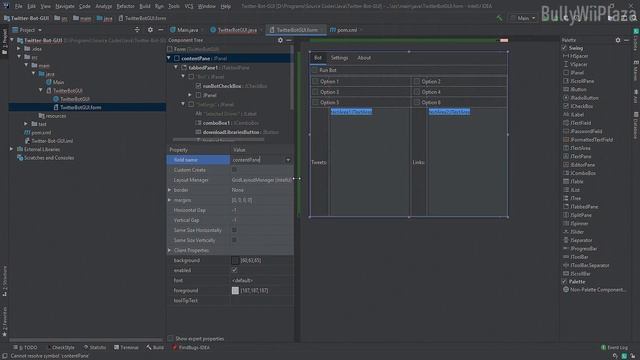
Task: Open the Terminal tool window
Action: pyautogui.click(x=126, y=348)
